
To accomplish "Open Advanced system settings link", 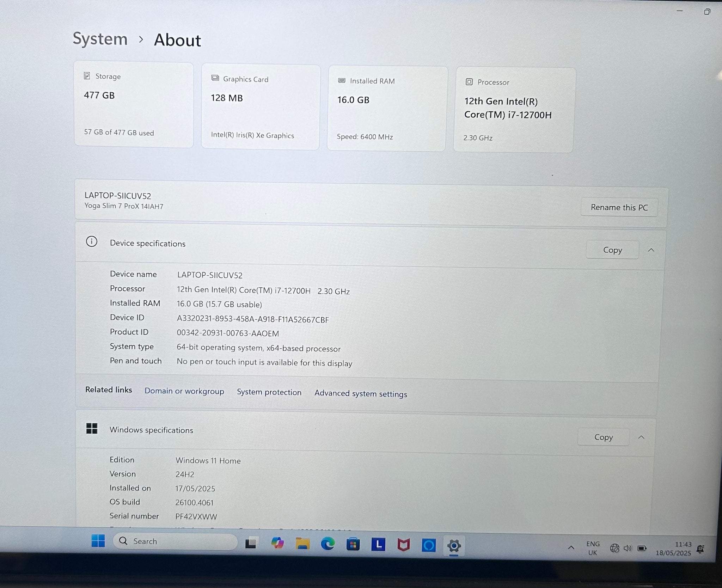I will 360,393.
